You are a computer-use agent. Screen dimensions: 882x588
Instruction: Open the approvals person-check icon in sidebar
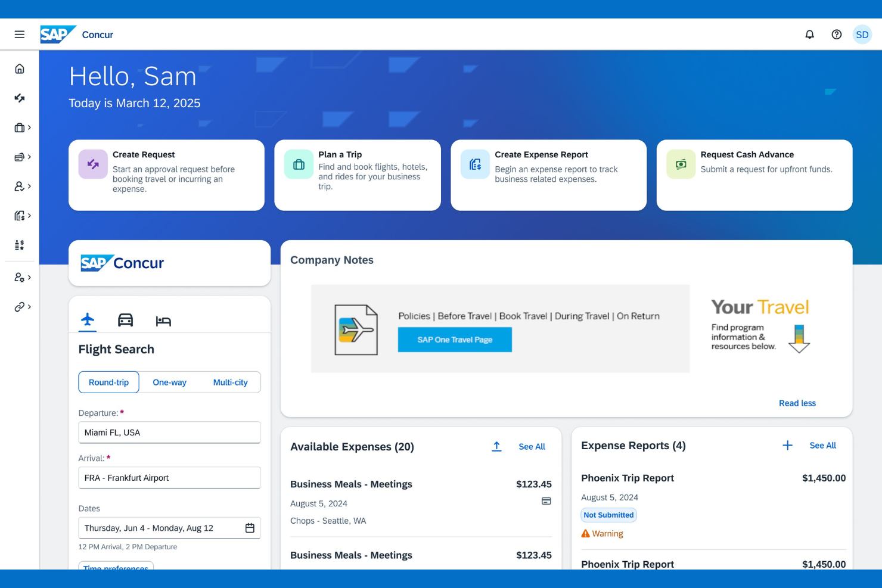click(x=20, y=186)
